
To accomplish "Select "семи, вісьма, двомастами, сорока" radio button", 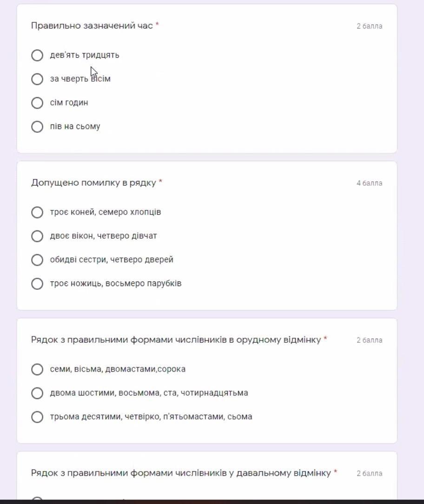I will click(x=37, y=369).
